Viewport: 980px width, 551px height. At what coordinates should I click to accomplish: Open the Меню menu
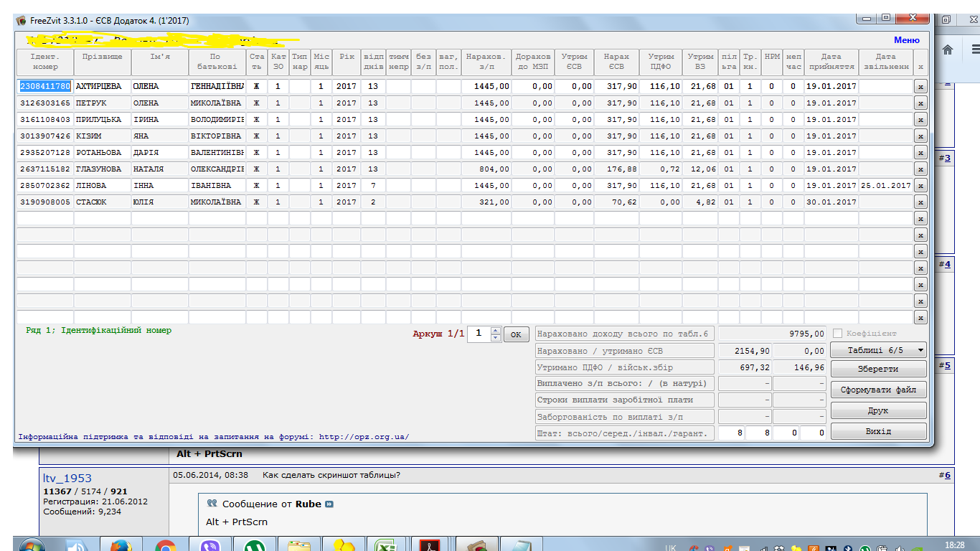tap(906, 40)
